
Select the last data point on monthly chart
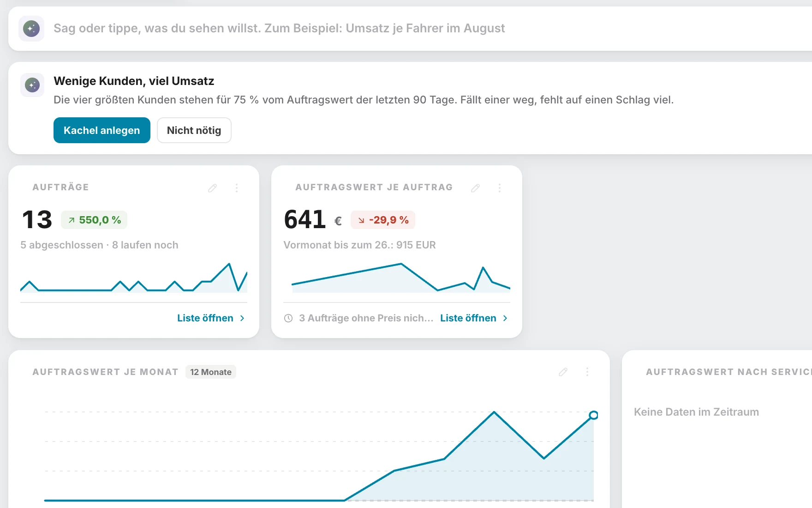[594, 415]
